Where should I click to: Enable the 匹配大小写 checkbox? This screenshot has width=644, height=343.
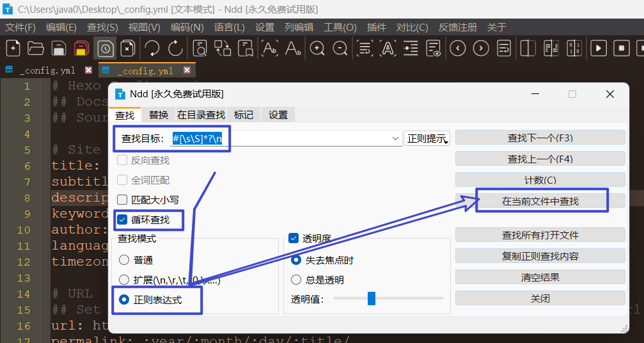pos(123,200)
